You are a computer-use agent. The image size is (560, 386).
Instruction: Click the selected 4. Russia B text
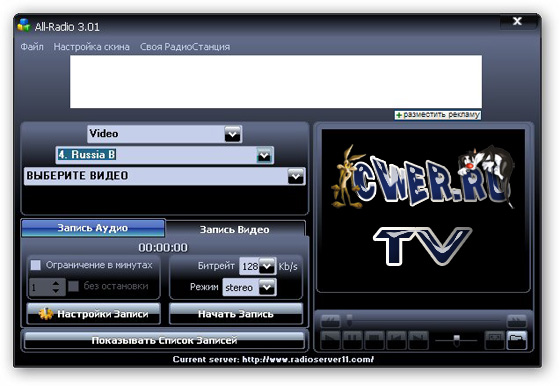87,155
